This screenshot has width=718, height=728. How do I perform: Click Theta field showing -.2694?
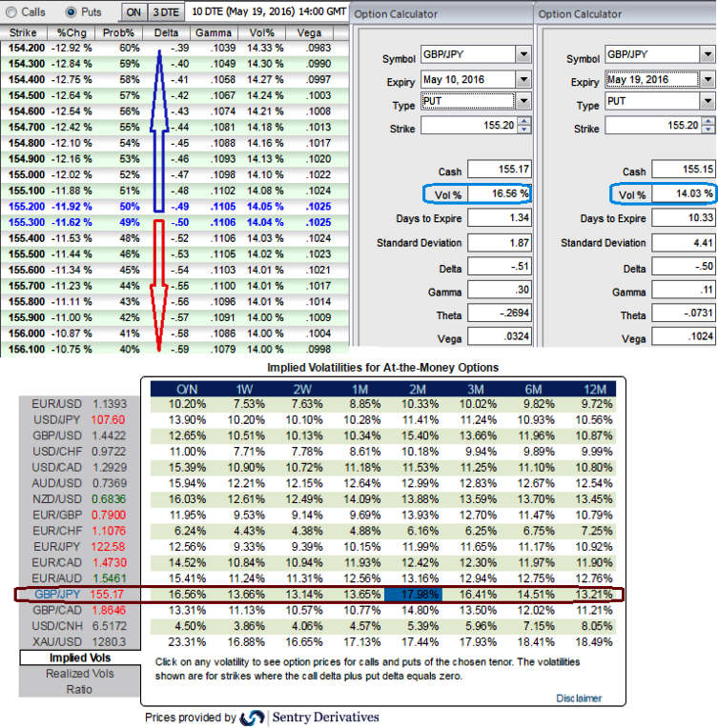click(x=499, y=313)
